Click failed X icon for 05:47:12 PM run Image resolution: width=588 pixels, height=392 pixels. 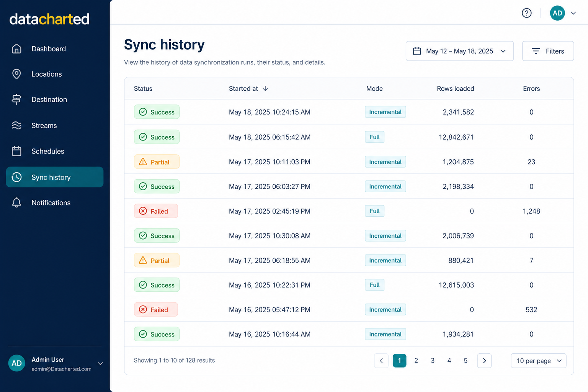pyautogui.click(x=143, y=309)
